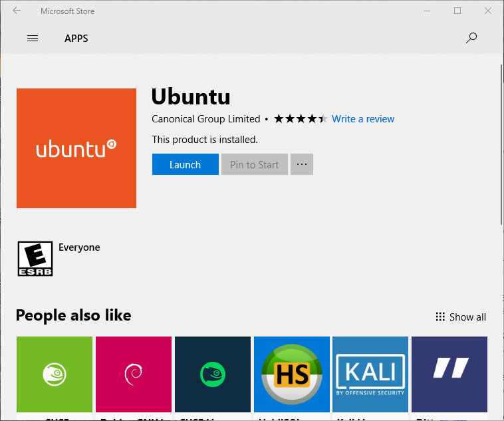Click the Write a review link

coord(363,119)
